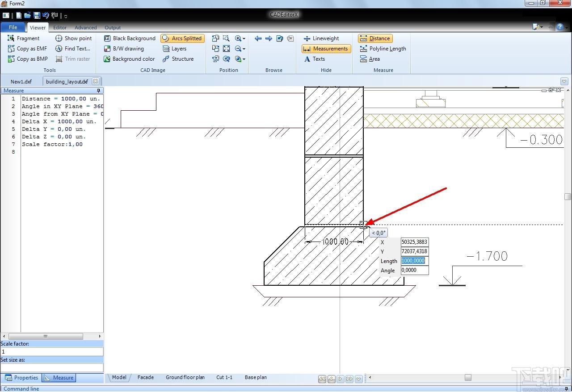Image resolution: width=572 pixels, height=392 pixels.
Task: Click the rotate 35 degrees icon
Action: [216, 59]
